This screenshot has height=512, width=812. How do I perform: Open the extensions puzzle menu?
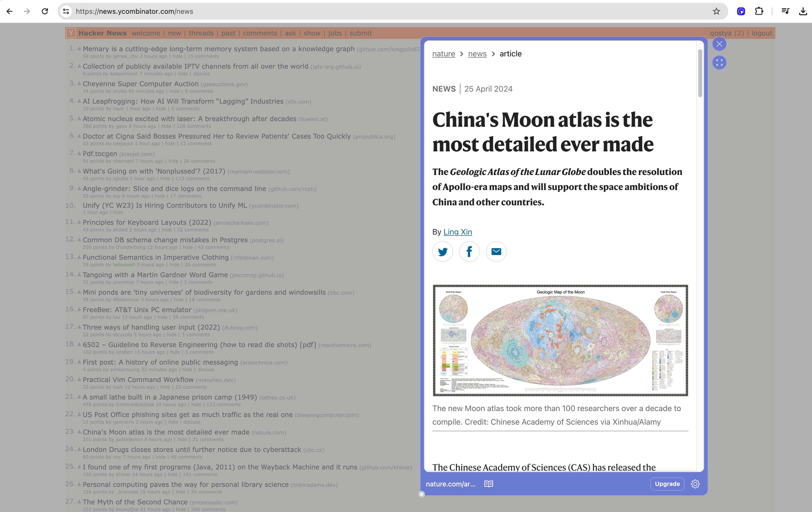759,12
